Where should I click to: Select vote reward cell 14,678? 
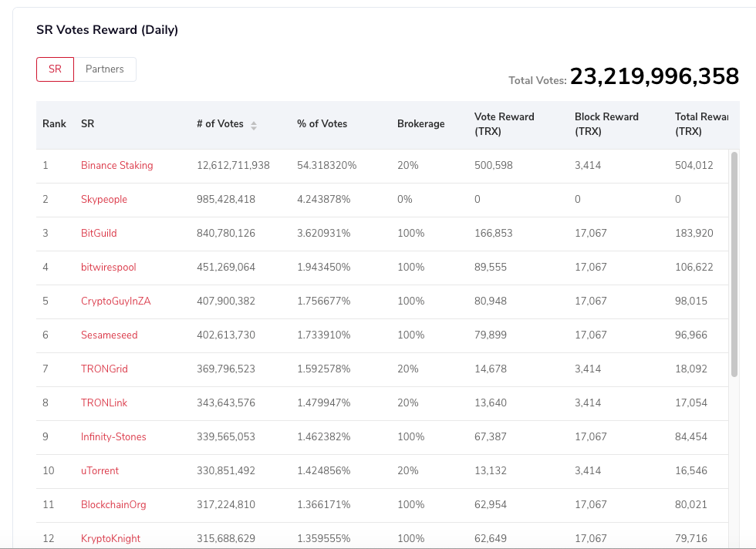click(491, 369)
